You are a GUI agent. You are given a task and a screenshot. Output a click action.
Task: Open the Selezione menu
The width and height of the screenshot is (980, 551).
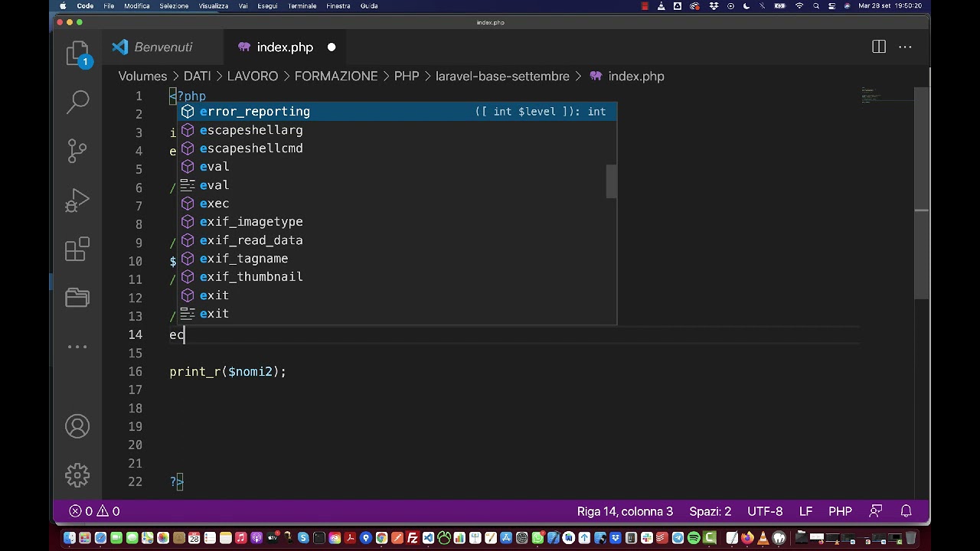pyautogui.click(x=174, y=5)
